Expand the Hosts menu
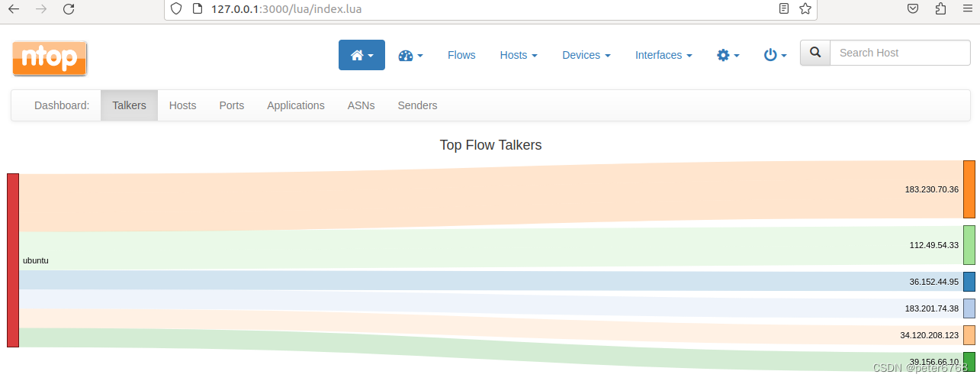This screenshot has height=381, width=980. [519, 55]
